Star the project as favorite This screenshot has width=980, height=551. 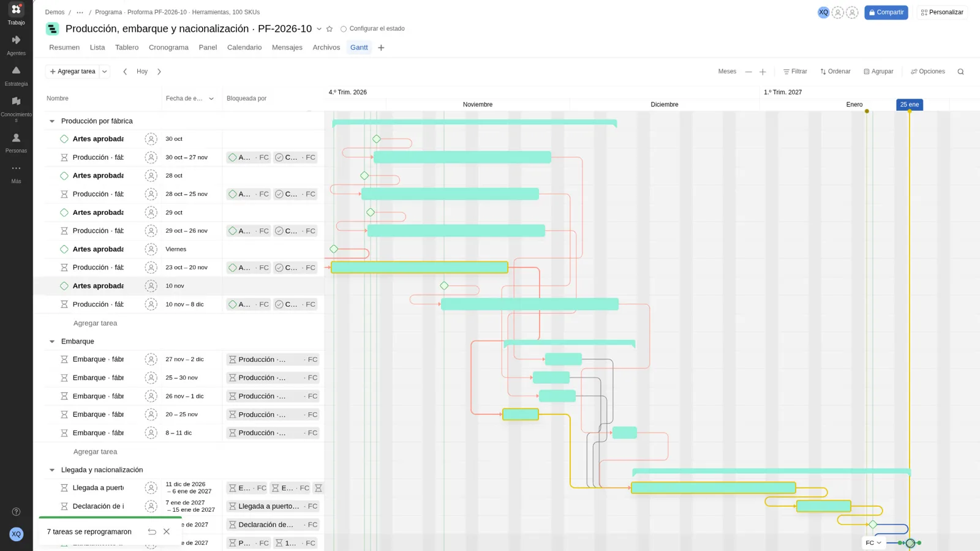[330, 29]
